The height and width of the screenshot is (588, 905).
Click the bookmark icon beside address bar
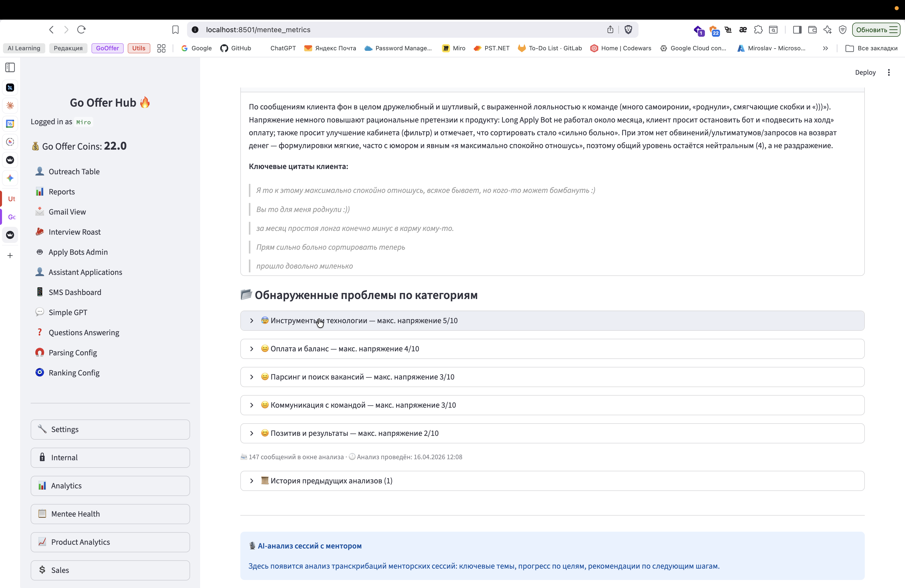coord(175,30)
